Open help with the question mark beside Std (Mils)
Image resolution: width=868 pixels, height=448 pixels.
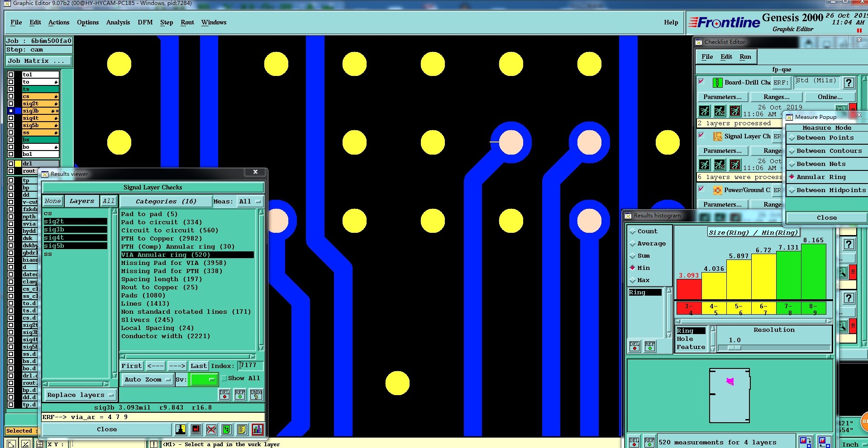click(x=849, y=83)
